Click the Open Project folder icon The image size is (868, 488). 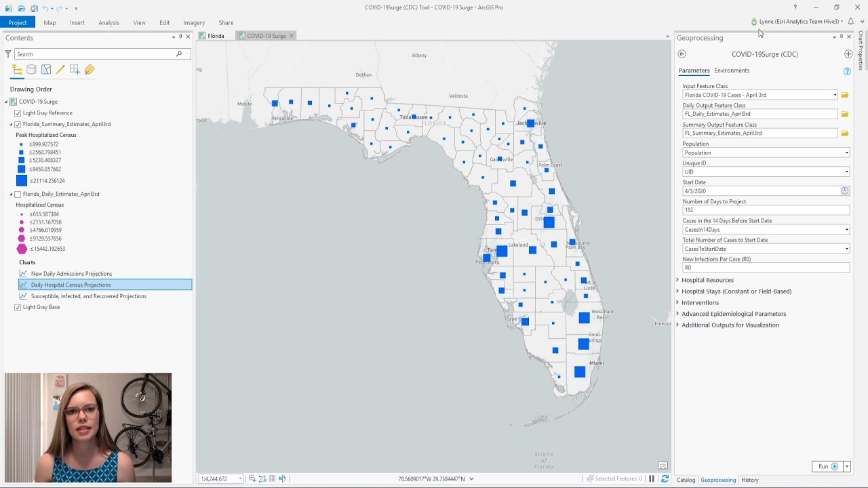(x=22, y=7)
